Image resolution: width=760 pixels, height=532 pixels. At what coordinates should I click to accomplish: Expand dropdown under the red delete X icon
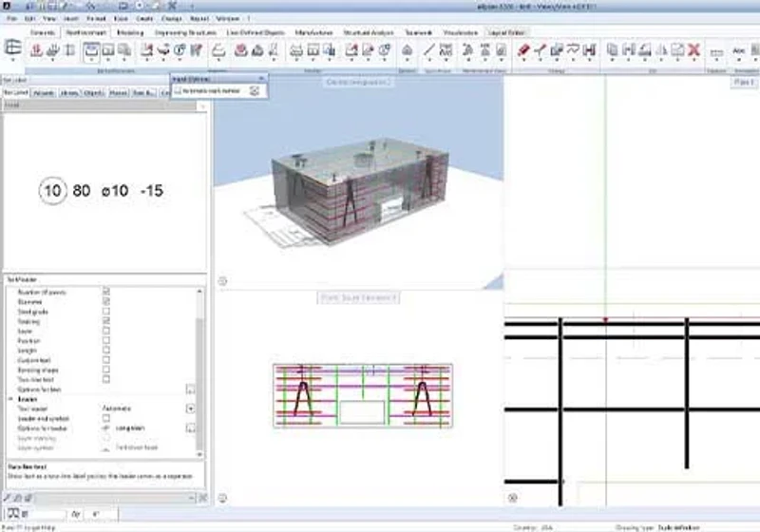click(x=694, y=60)
